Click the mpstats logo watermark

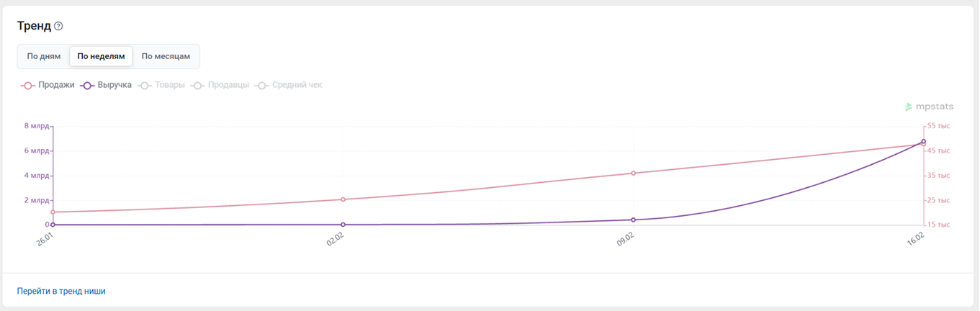pos(929,107)
